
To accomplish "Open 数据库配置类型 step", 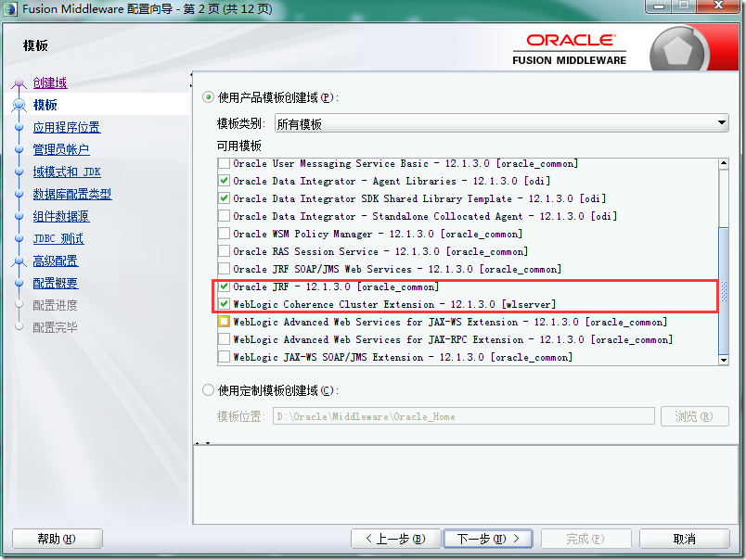I will pos(72,194).
